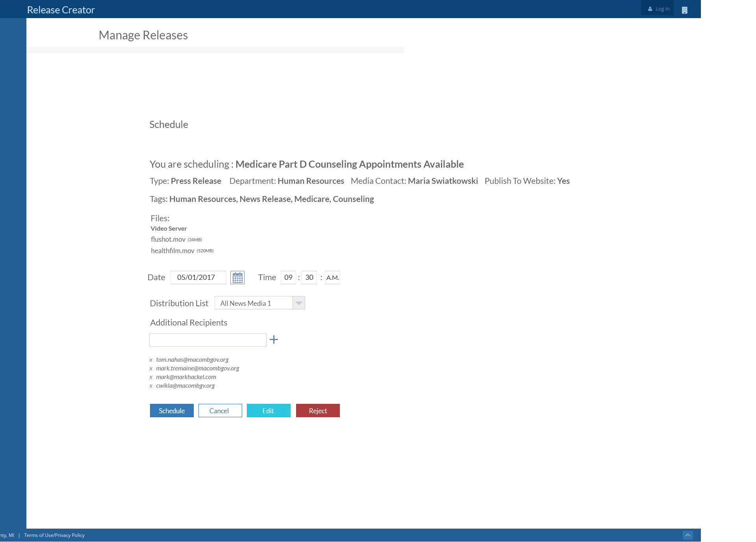This screenshot has width=756, height=542.
Task: Remove tom.nahas@macombgov.org with its x icon
Action: point(151,360)
